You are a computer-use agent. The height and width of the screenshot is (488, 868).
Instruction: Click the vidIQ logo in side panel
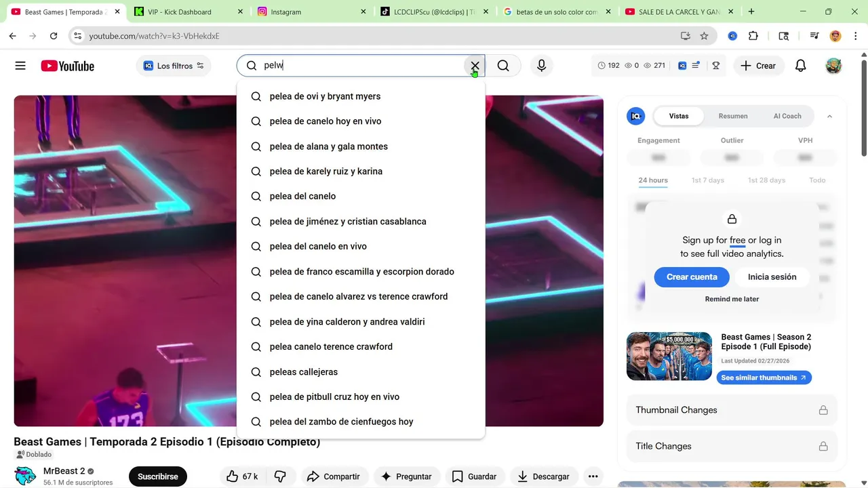pos(635,116)
